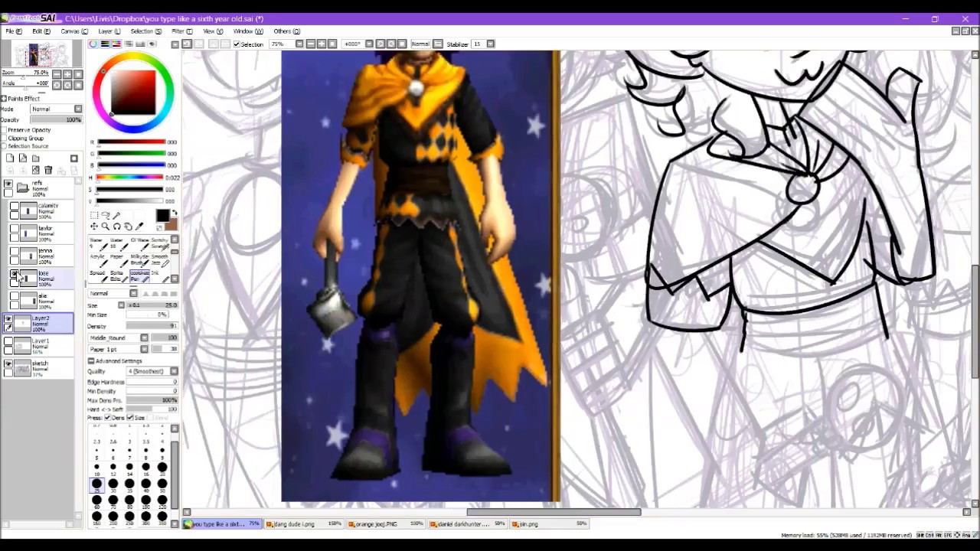Toggle the Selection checkbox in toolbar

[x=237, y=44]
